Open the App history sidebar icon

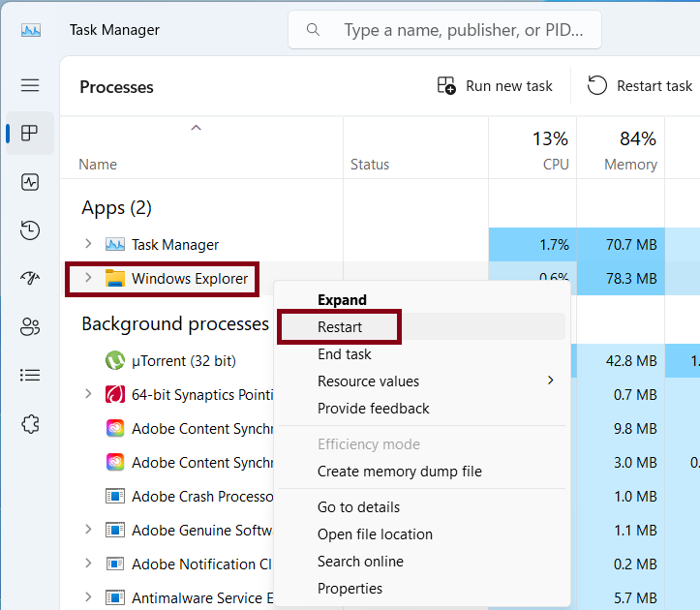(x=30, y=230)
